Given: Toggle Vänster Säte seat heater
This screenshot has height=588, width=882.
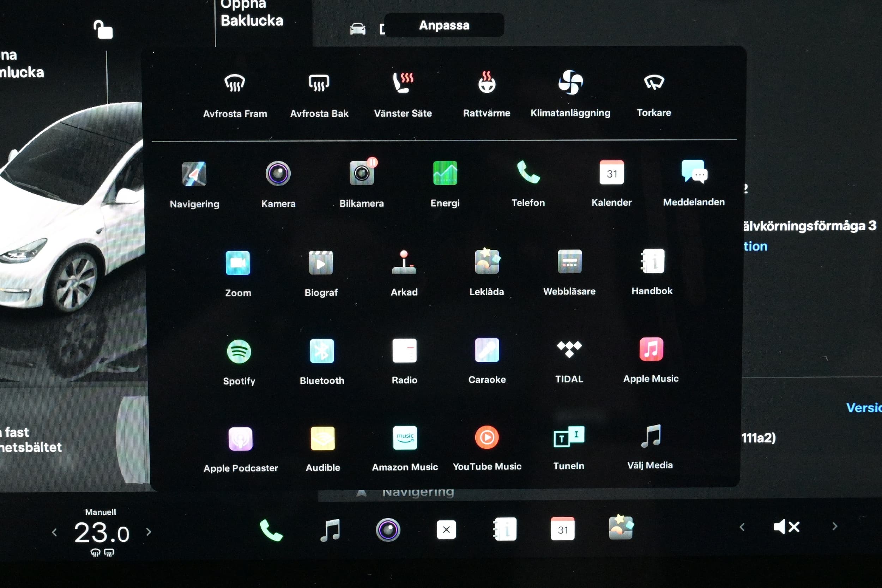Looking at the screenshot, I should tap(403, 83).
